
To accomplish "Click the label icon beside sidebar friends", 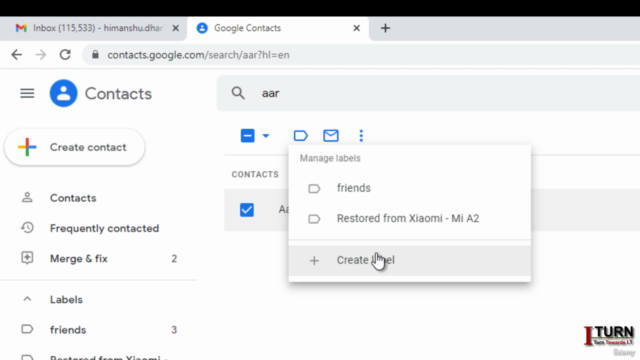I will 27,329.
